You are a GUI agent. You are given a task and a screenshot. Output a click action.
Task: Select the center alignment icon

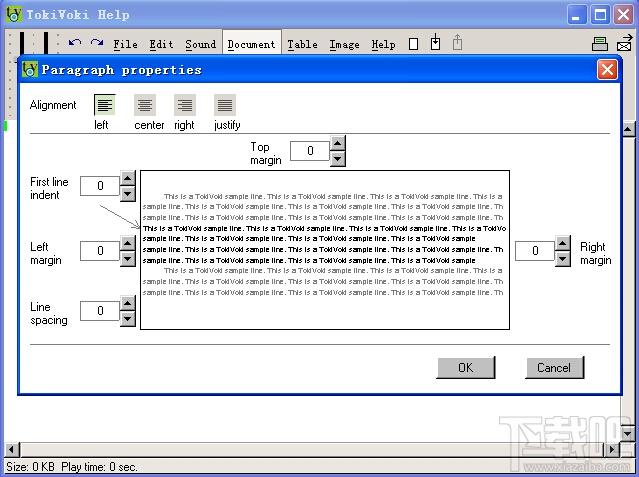coord(145,105)
